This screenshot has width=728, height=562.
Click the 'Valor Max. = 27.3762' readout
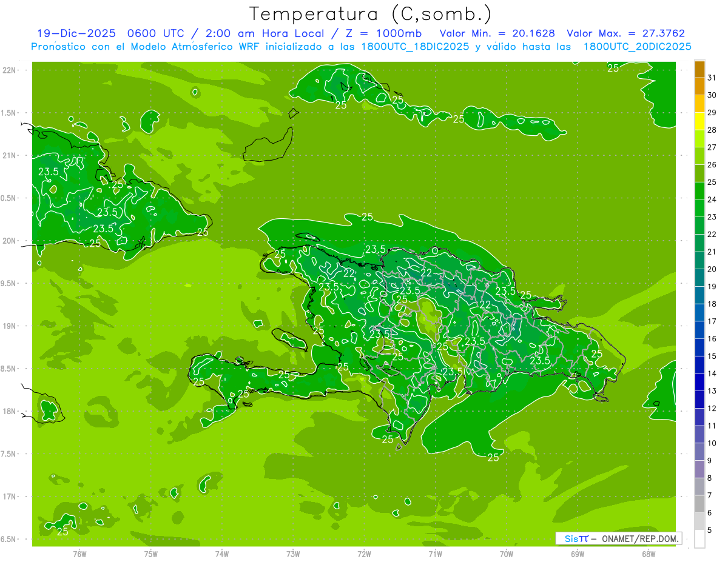coord(625,33)
